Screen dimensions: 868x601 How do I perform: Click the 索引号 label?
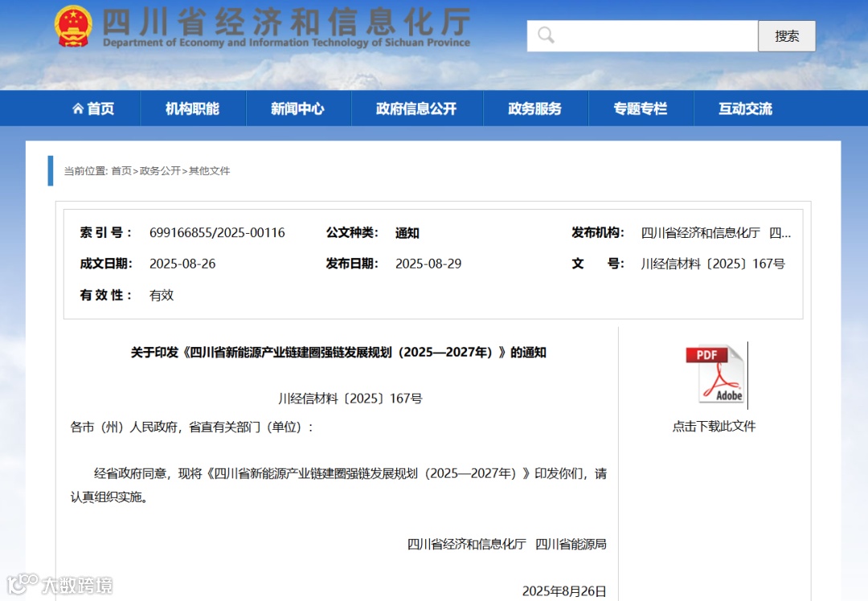click(105, 232)
